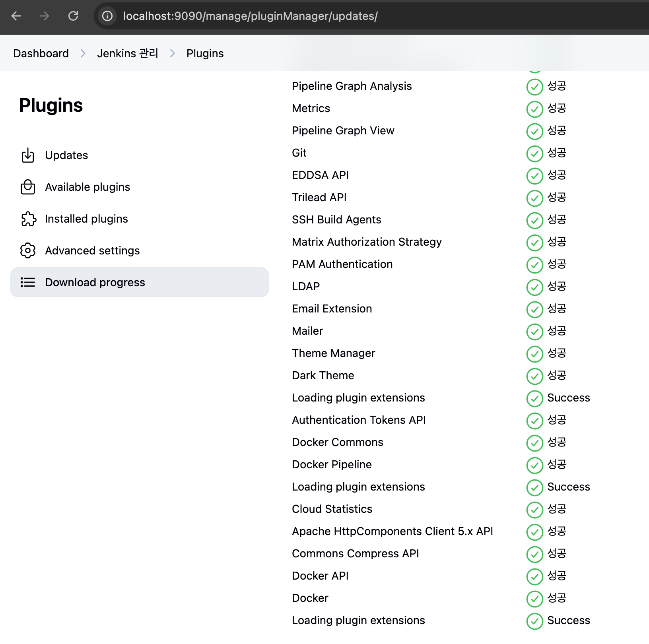Click the success checkmark beside Docker Pipeline
Screen dimensions: 649x644
pyautogui.click(x=534, y=465)
